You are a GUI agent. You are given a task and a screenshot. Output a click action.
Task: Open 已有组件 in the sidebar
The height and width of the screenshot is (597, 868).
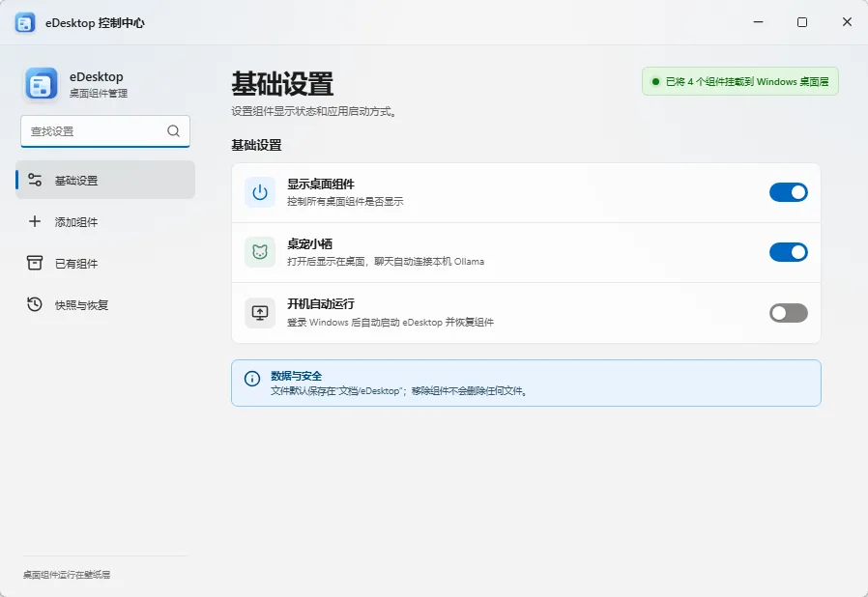[x=105, y=263]
